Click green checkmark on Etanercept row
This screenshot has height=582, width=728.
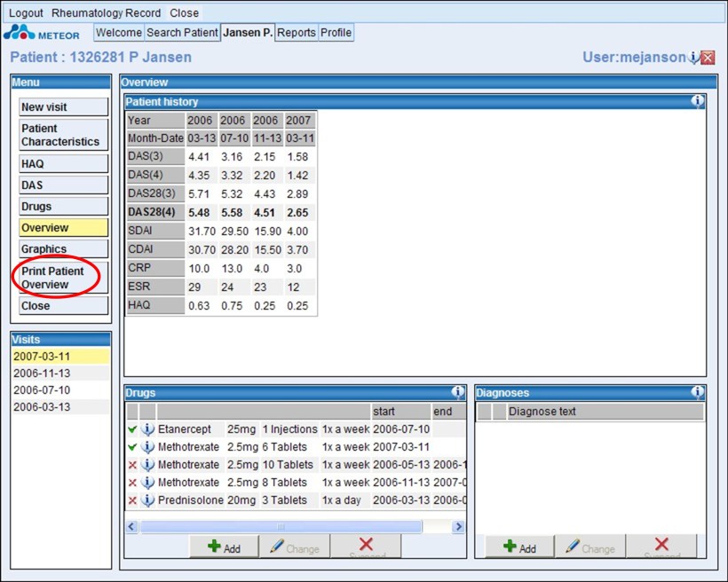(x=132, y=429)
